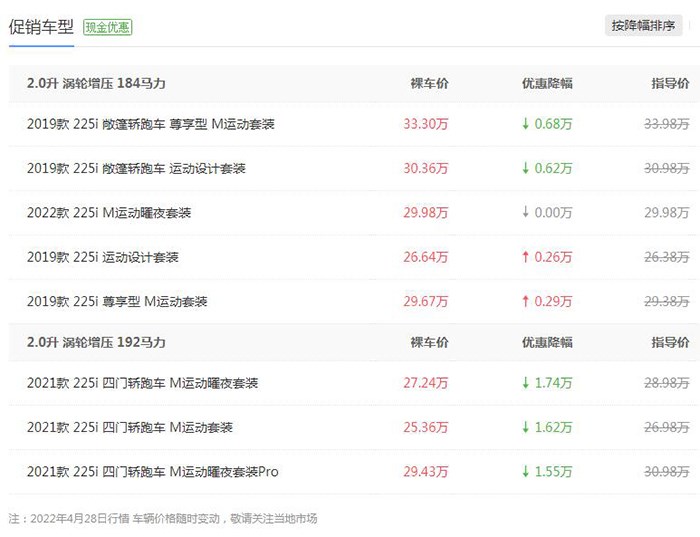Viewport: 700px width, 537px height.
Task: Click 裸车价 header in 192马力 section
Action: (429, 342)
